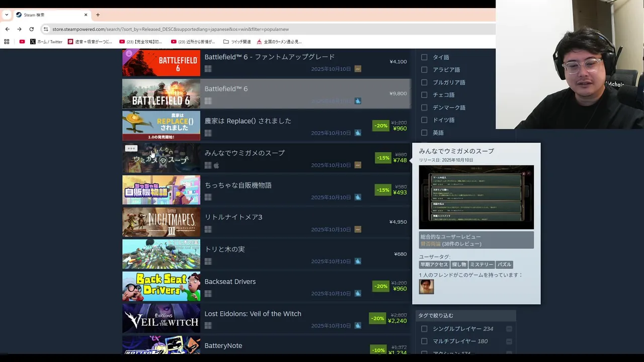Check the ドイツ語 language checkbox
The width and height of the screenshot is (644, 362).
[424, 120]
